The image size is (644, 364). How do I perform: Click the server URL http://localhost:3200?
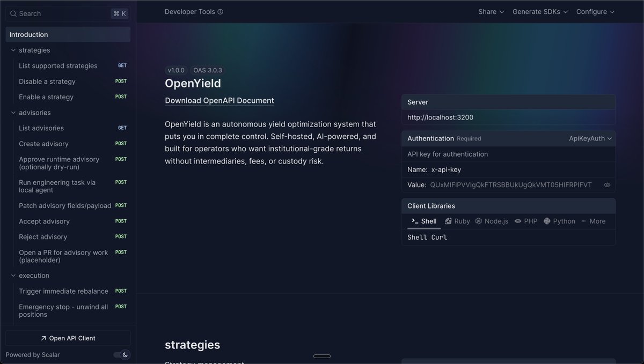click(440, 117)
